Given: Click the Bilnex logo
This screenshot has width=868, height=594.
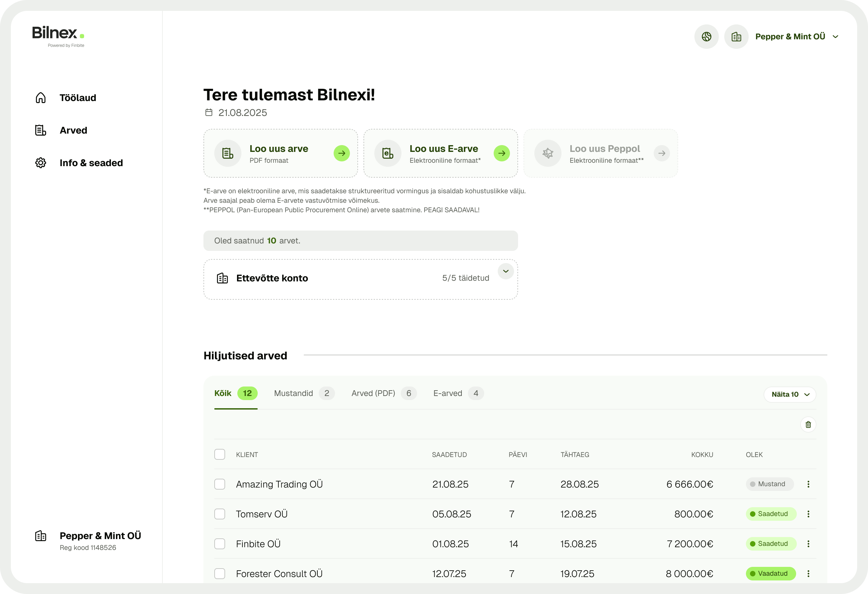Looking at the screenshot, I should 58,36.
